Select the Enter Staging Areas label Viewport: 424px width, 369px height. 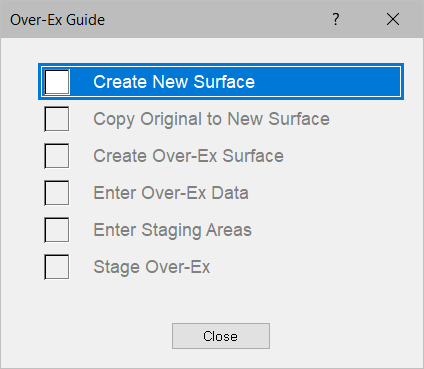(x=172, y=230)
